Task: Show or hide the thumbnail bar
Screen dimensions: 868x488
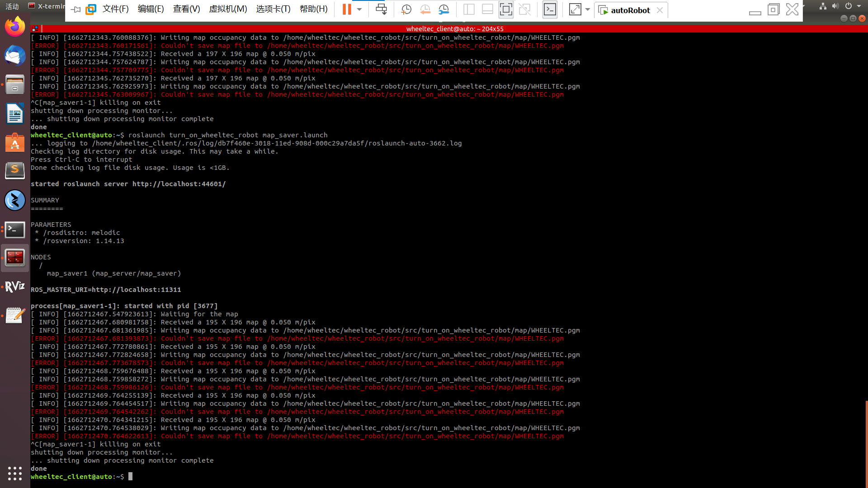Action: [x=487, y=9]
